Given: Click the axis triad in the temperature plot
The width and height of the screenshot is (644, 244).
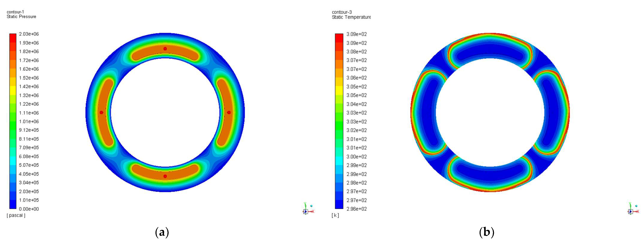Looking at the screenshot, I should click(x=631, y=211).
